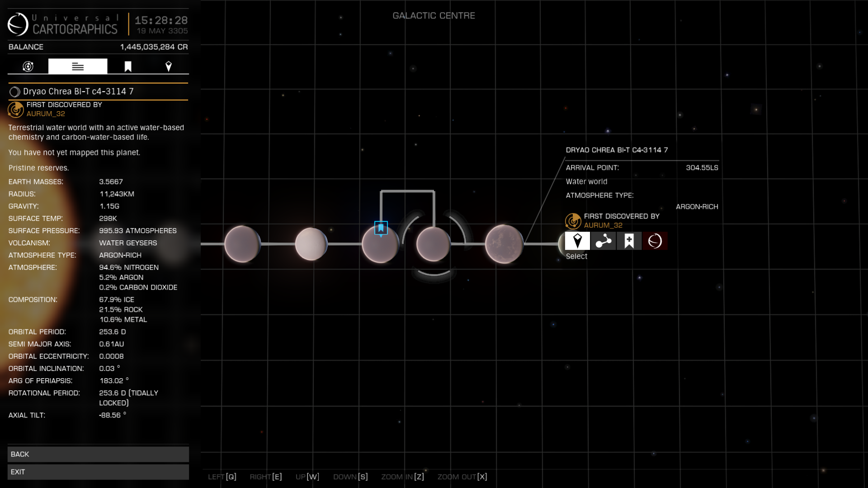Screen dimensions: 868x488
Task: Click the target system nodes icon
Action: [x=603, y=241]
